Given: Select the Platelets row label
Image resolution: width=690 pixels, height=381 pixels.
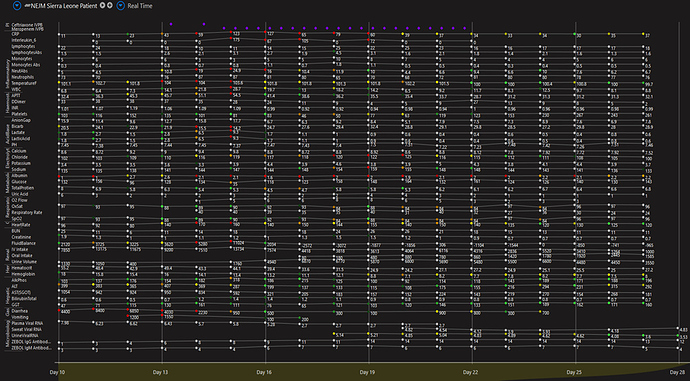Looking at the screenshot, I should 19,114.
